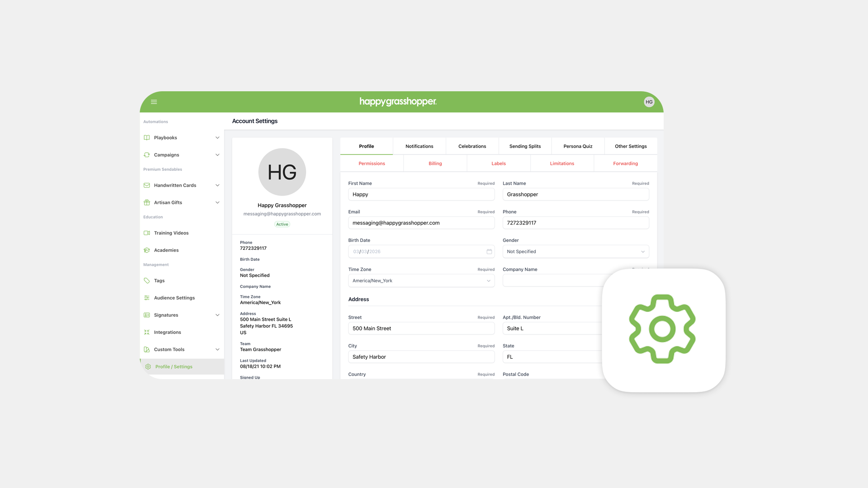Open Playbooks via its book icon

(x=147, y=138)
